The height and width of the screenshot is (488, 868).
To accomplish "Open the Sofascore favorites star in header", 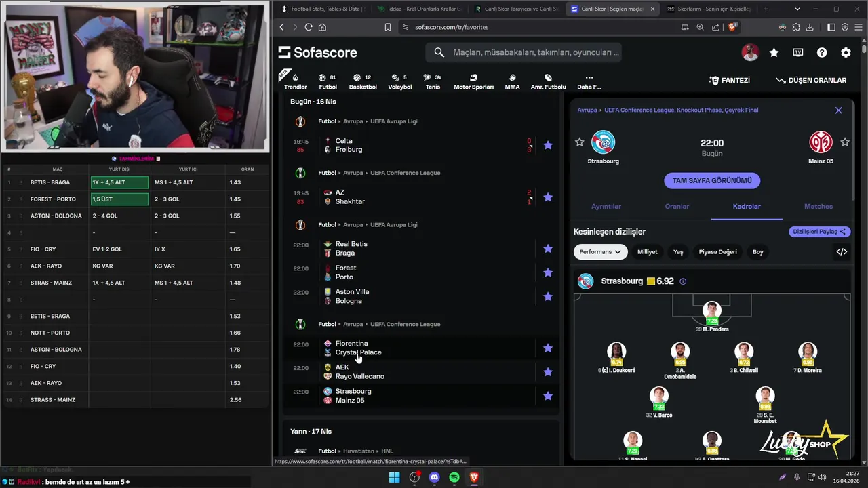I will coord(774,52).
